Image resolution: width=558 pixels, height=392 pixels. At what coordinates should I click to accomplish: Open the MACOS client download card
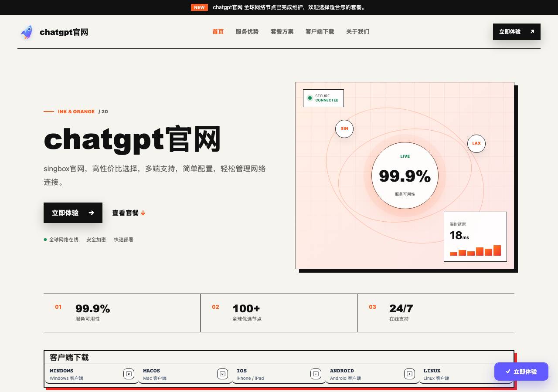185,374
